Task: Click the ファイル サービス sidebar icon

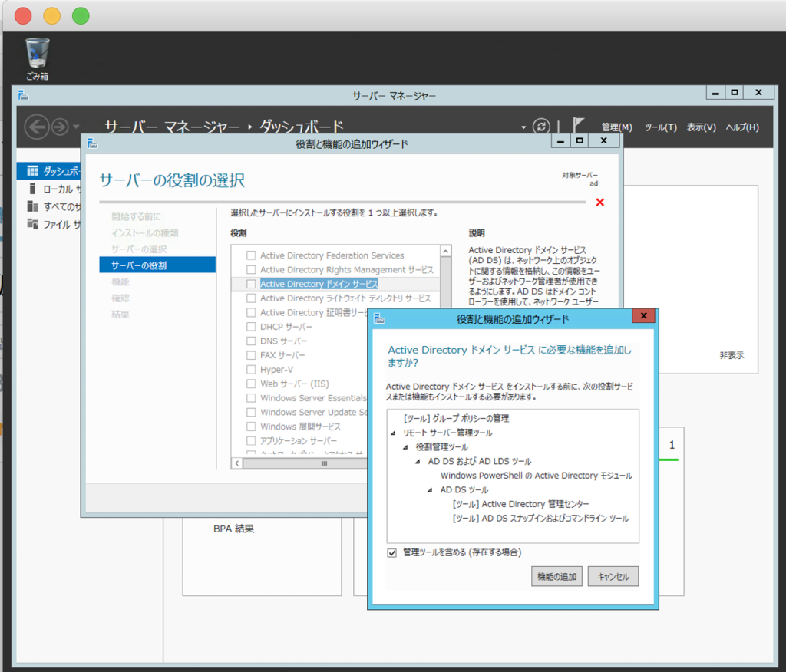Action: click(32, 224)
